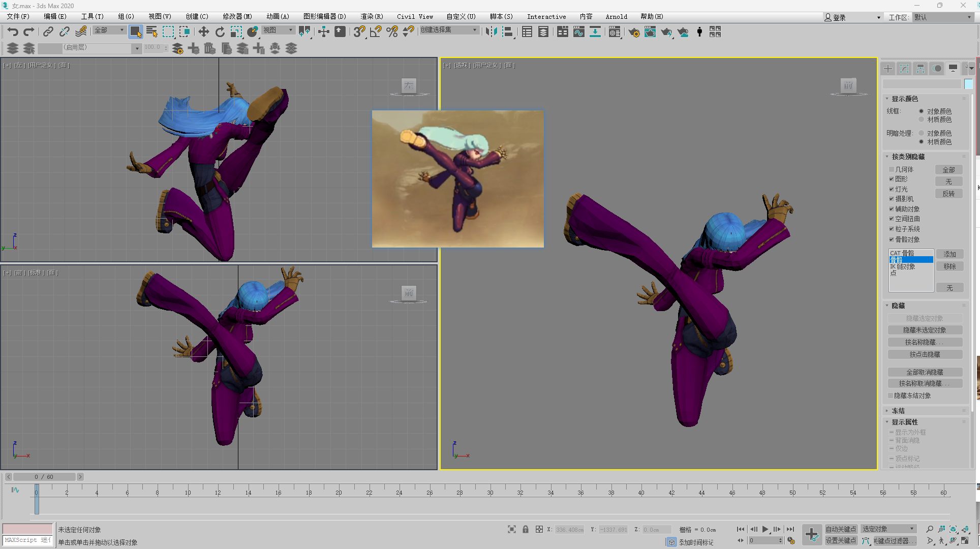Open the 创建选择集 dropdown
Screen dimensions: 980x549
(449, 30)
